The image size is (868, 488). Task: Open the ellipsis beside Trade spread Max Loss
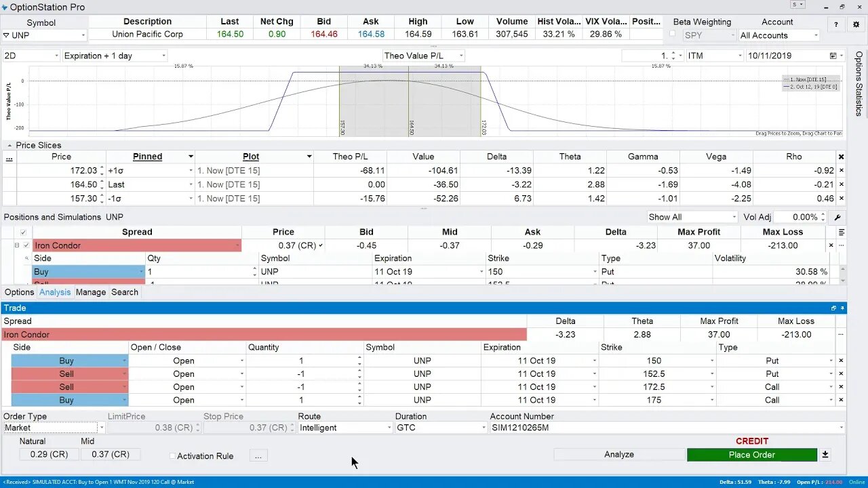click(x=841, y=334)
